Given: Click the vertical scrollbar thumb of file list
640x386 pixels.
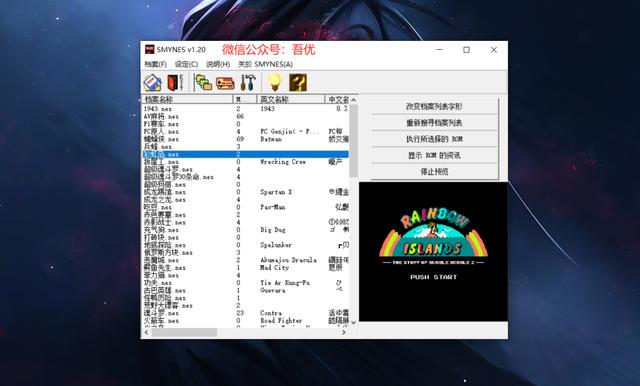Looking at the screenshot, I should click(x=353, y=141).
